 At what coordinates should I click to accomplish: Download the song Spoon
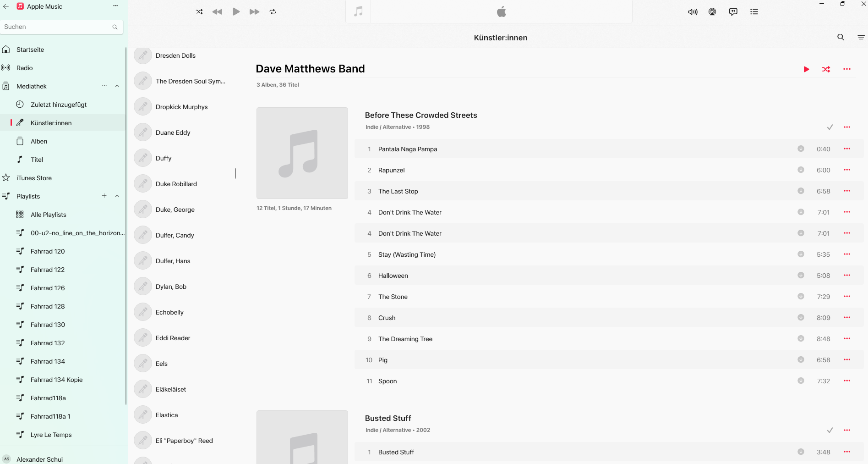(x=801, y=381)
